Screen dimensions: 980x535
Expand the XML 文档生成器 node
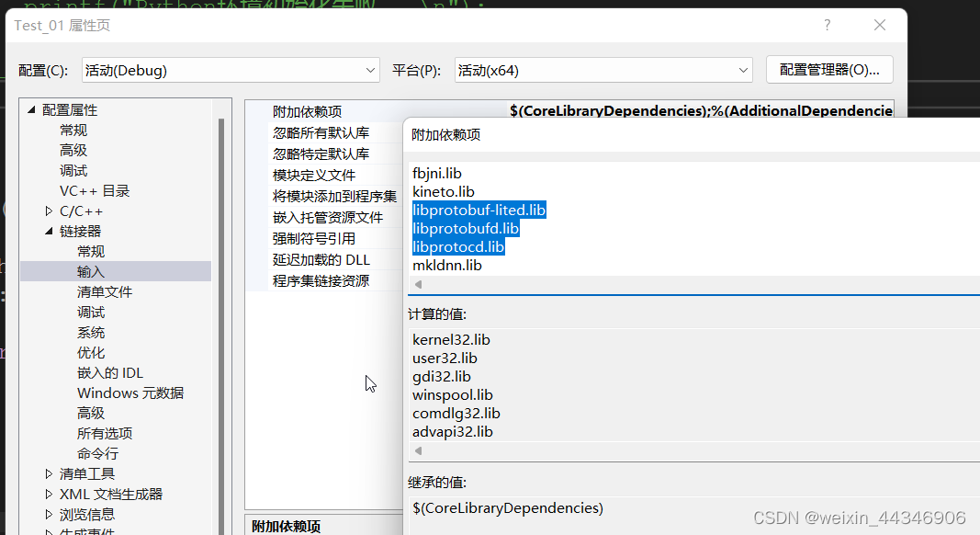pyautogui.click(x=49, y=494)
